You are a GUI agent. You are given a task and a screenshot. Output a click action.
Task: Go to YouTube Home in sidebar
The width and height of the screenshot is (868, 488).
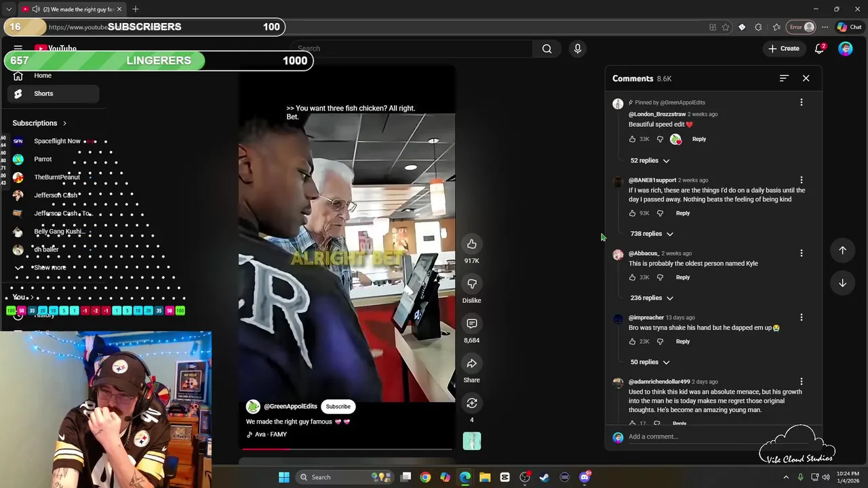pyautogui.click(x=54, y=76)
